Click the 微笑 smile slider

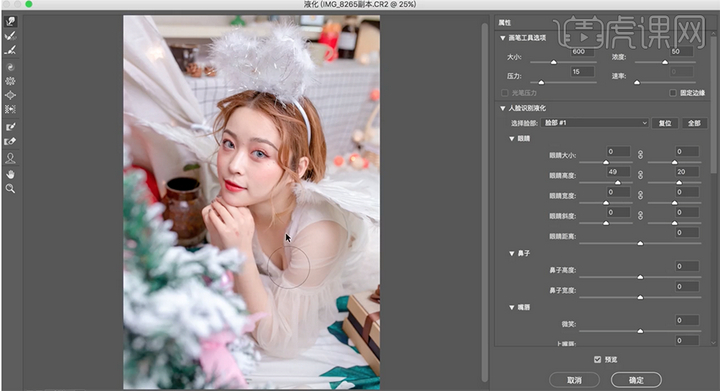click(640, 331)
